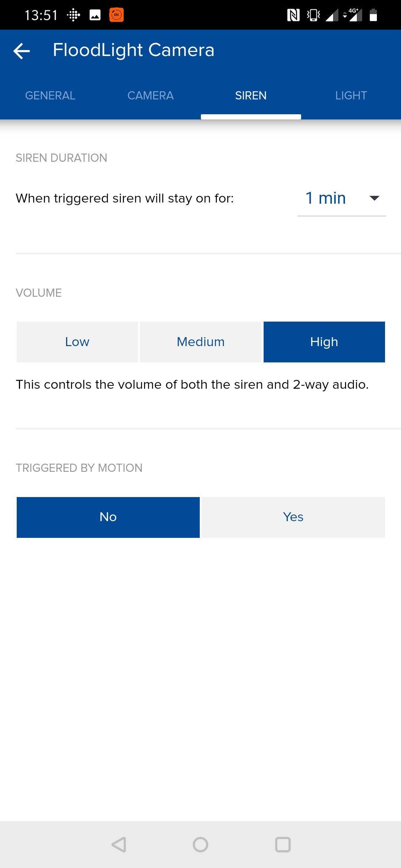The image size is (401, 868).
Task: Tap the 1 min duration value
Action: pos(325,198)
